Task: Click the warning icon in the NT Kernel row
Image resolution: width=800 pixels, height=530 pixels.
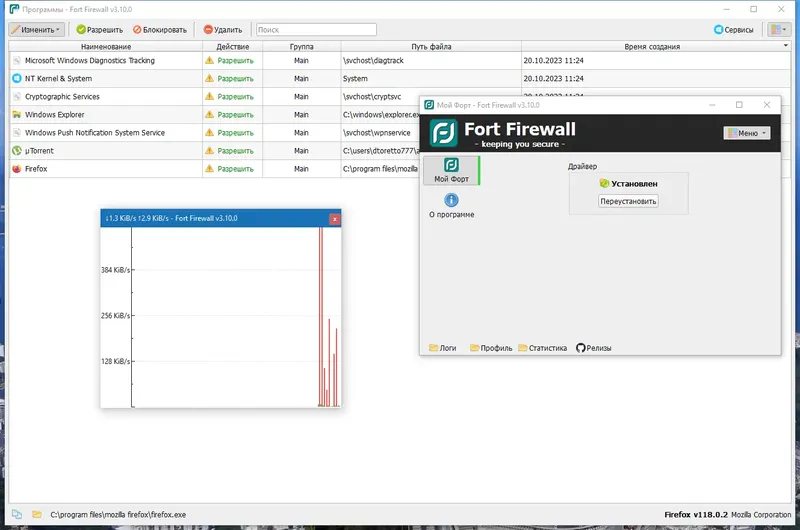Action: tap(209, 78)
